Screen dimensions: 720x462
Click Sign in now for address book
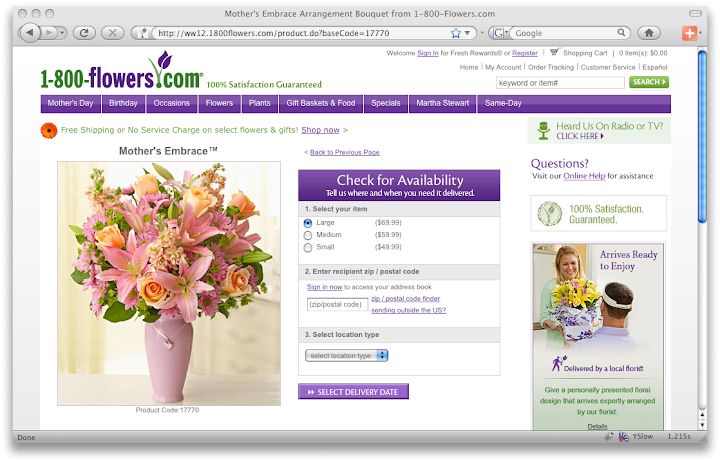[324, 287]
